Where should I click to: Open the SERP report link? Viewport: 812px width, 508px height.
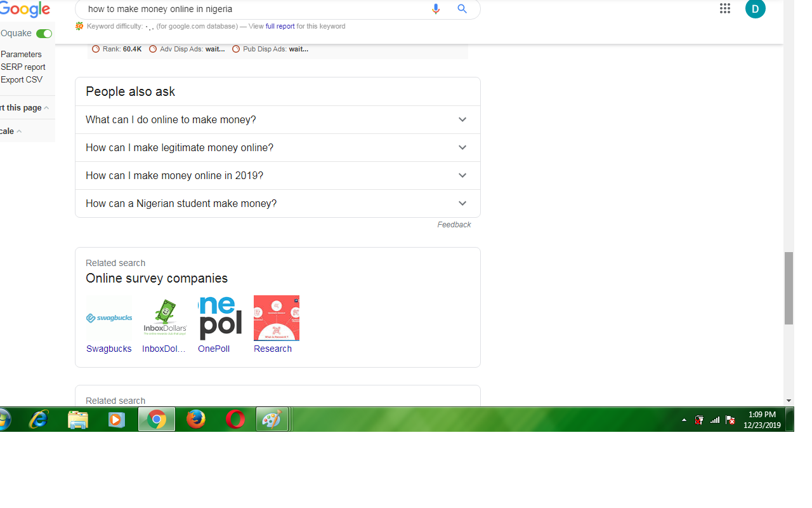[23, 67]
